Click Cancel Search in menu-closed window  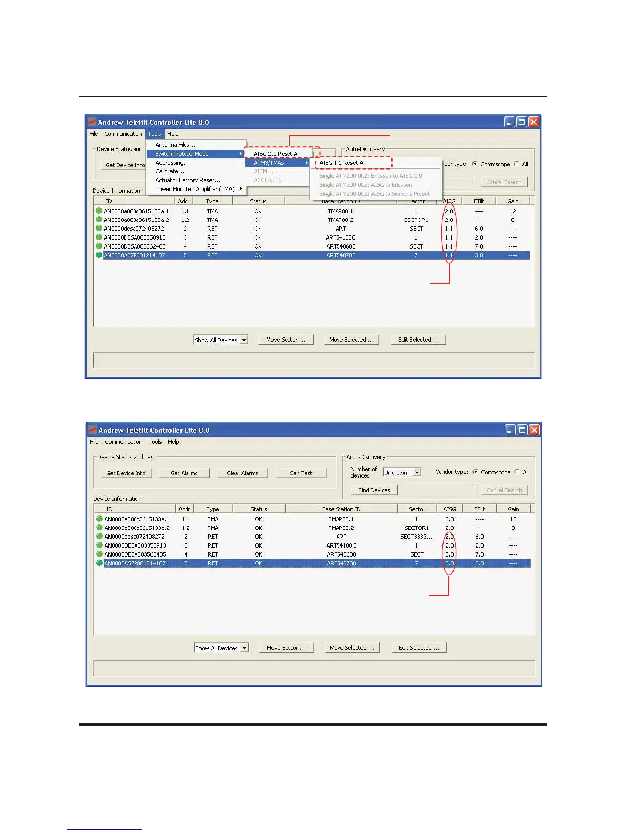point(505,490)
